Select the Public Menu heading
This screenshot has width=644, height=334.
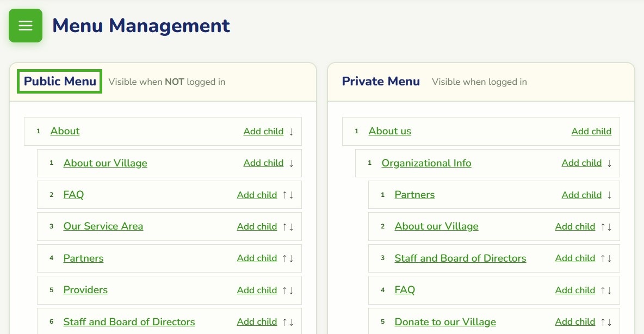pyautogui.click(x=59, y=82)
